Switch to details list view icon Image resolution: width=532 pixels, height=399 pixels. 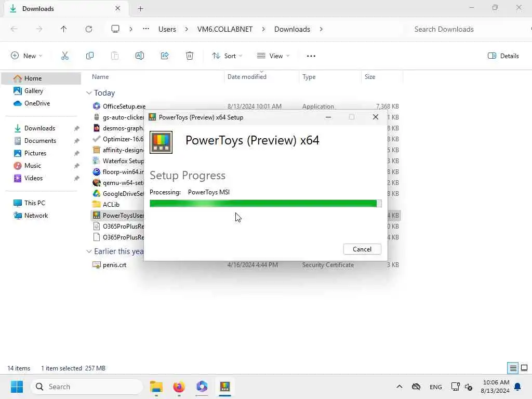click(513, 368)
